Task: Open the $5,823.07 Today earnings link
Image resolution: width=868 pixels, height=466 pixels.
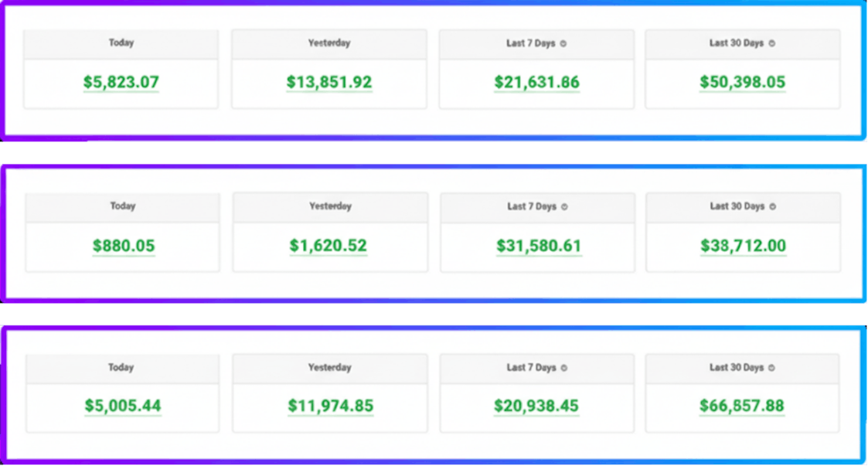Action: (x=121, y=81)
